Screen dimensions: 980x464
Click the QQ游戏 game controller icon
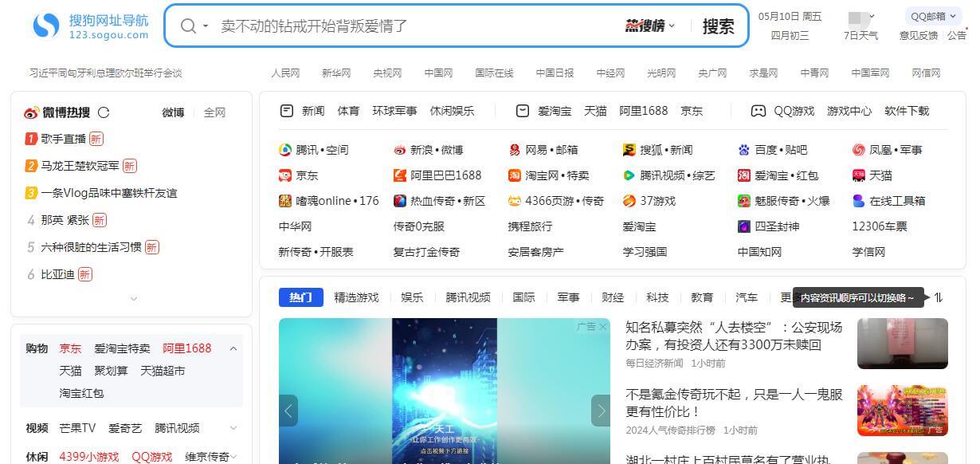758,112
